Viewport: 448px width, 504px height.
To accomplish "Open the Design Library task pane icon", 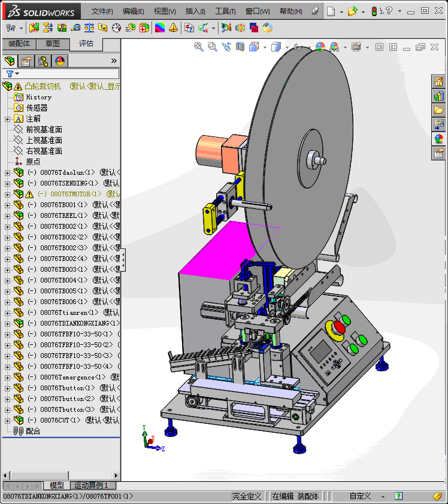I will (x=438, y=96).
